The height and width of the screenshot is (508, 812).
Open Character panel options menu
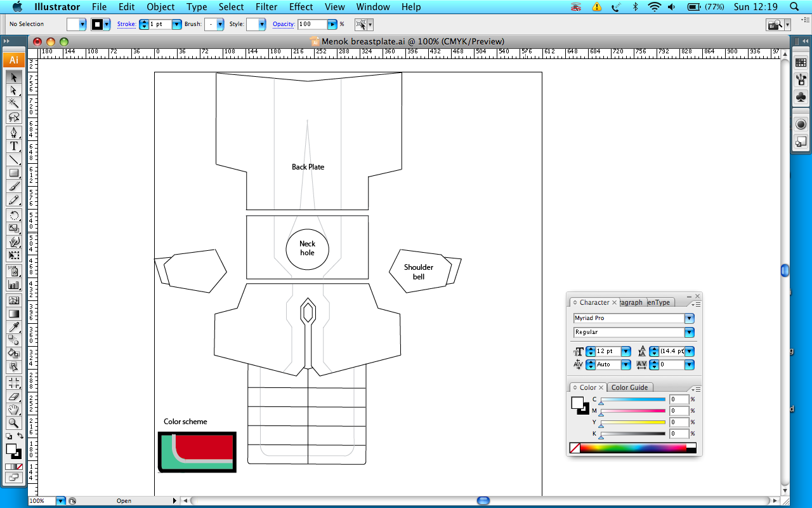[695, 304]
